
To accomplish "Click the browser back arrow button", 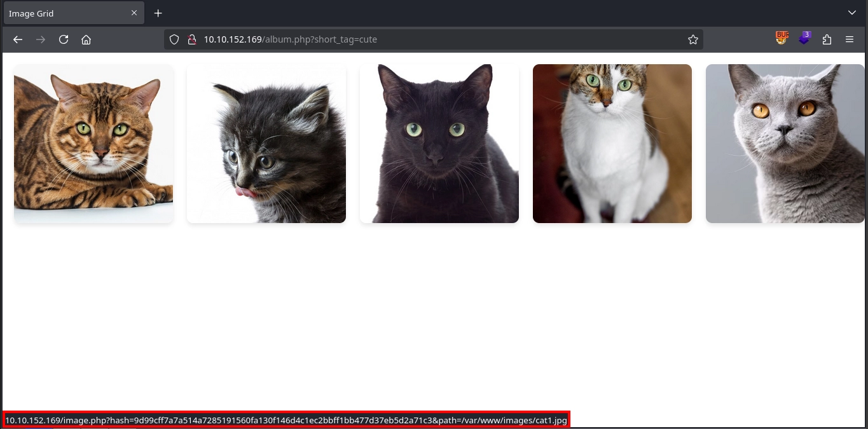I will tap(18, 39).
